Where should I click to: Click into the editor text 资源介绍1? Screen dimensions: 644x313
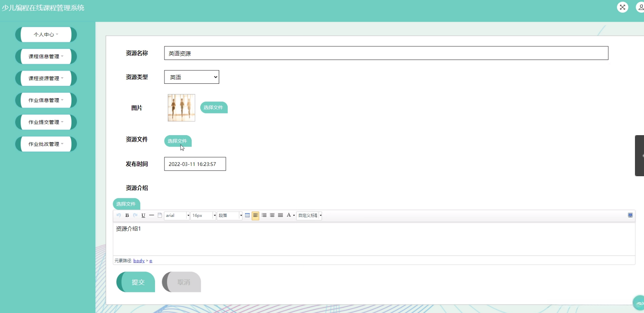(128, 229)
